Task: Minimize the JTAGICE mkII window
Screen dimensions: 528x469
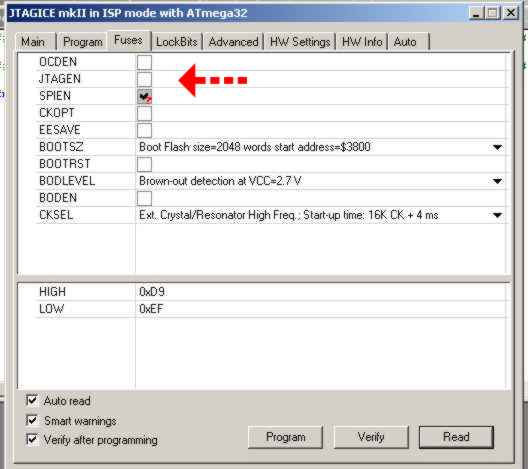Action: [476, 13]
